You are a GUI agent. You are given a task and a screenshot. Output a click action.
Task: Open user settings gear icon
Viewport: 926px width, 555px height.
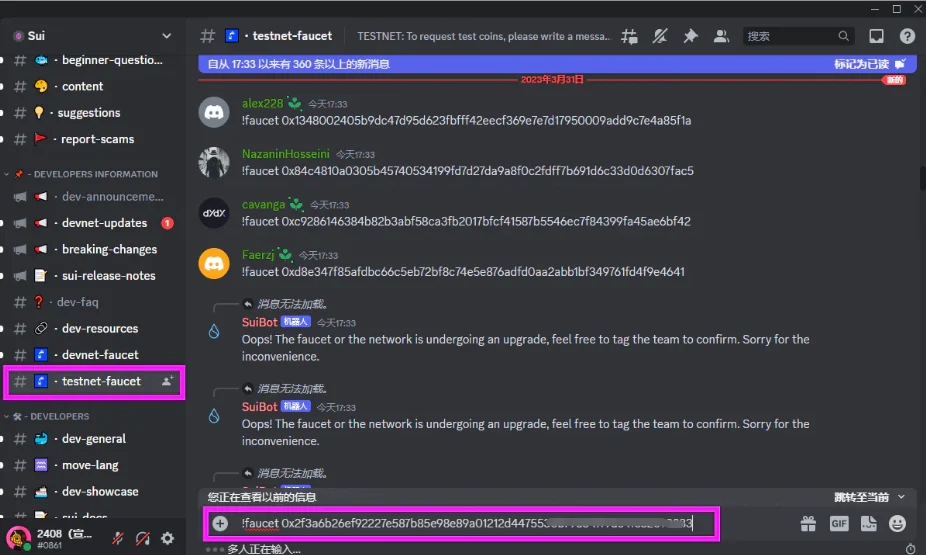pos(167,538)
